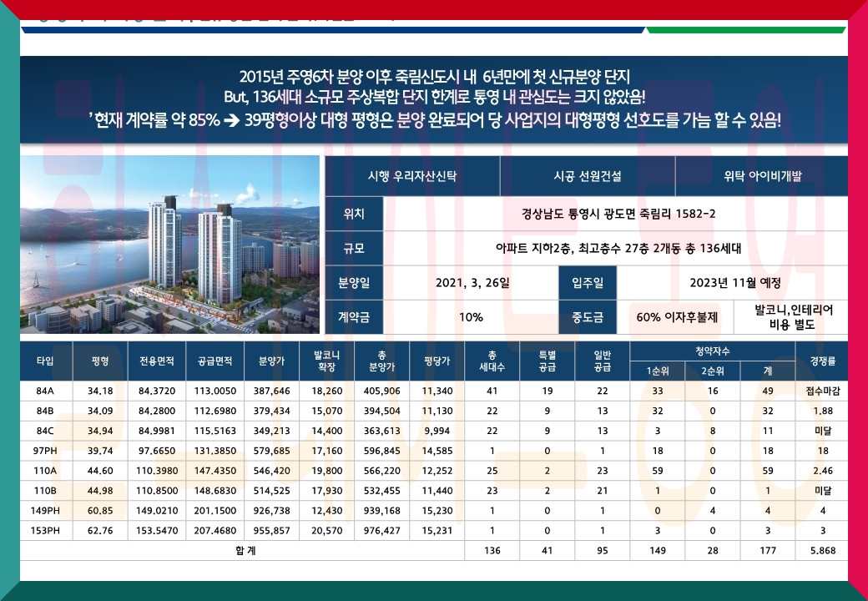The width and height of the screenshot is (868, 601).
Task: Click the 위치 label cell
Action: tap(354, 214)
